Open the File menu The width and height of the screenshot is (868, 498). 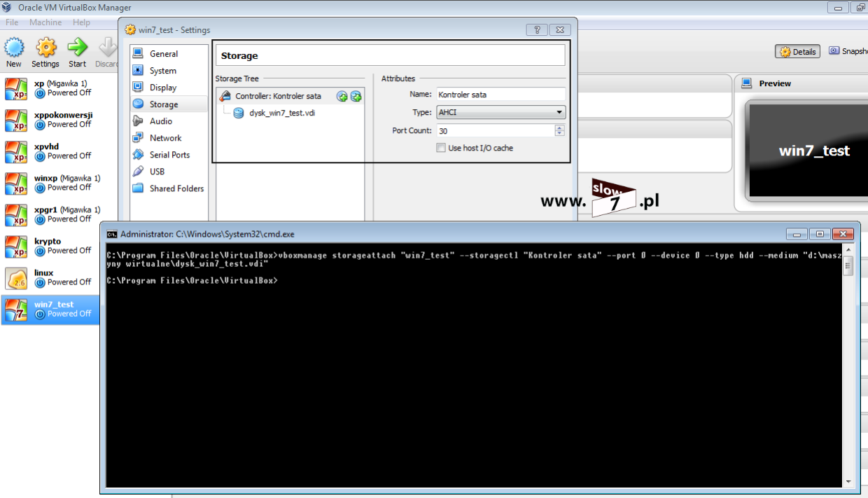click(x=12, y=22)
